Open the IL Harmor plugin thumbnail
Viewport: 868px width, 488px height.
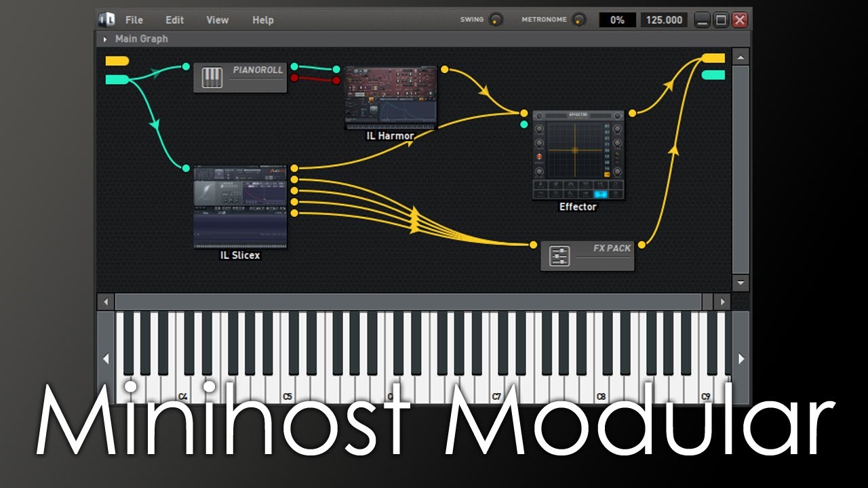tap(391, 98)
